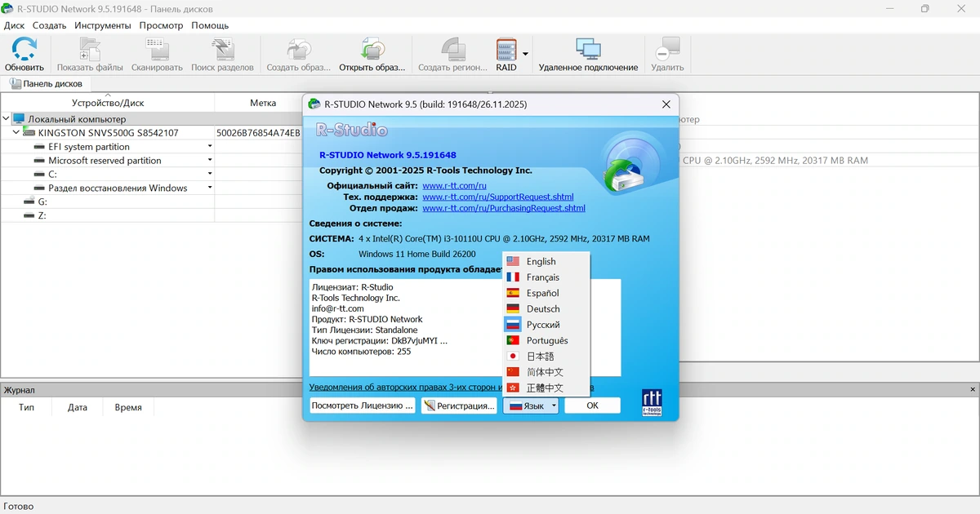Click the G: drive icon
The width and height of the screenshot is (980, 514).
(29, 202)
